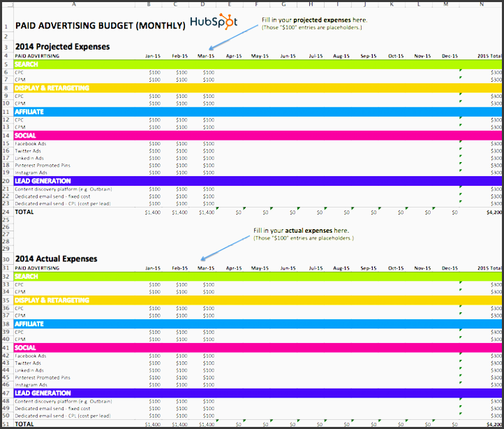Click the blue AFFILIATE bar in row 38

click(251, 324)
